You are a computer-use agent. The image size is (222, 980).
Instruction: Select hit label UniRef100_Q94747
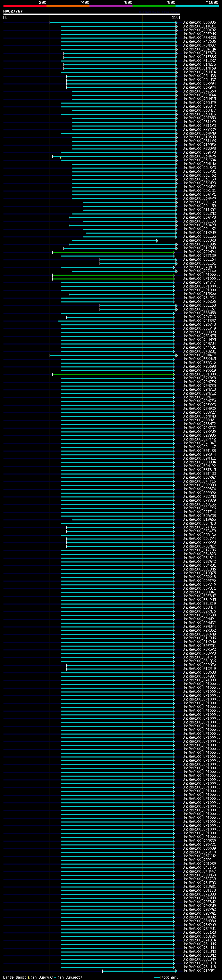click(199, 282)
